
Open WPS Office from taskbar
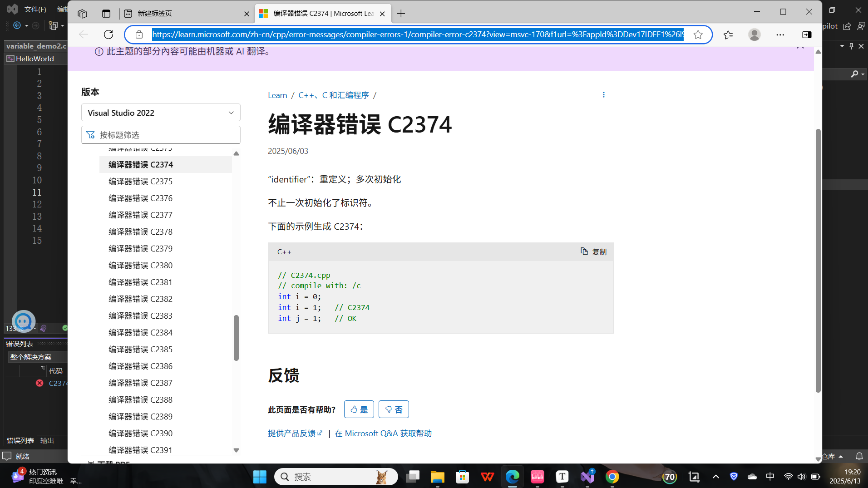click(488, 477)
